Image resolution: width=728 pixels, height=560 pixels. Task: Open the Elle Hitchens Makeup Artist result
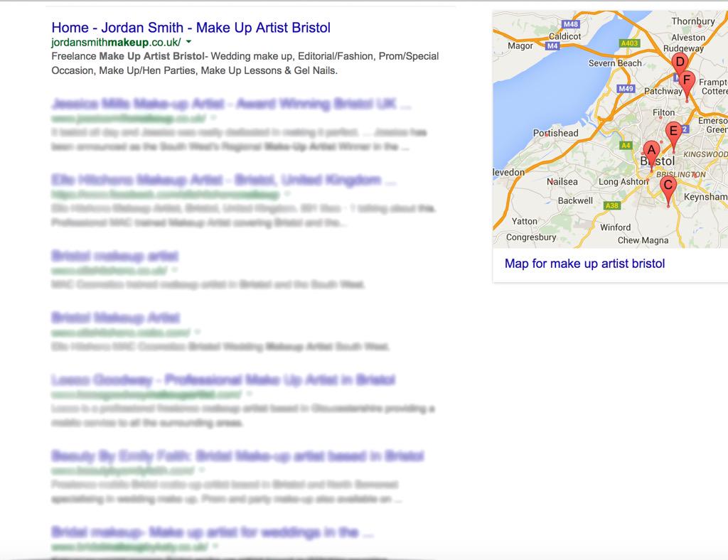(224, 180)
